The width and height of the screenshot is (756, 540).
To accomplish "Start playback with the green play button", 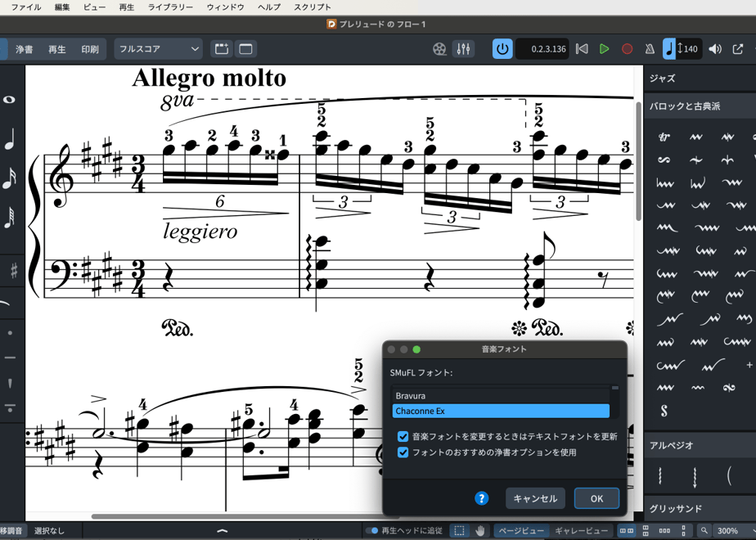I will pos(604,49).
